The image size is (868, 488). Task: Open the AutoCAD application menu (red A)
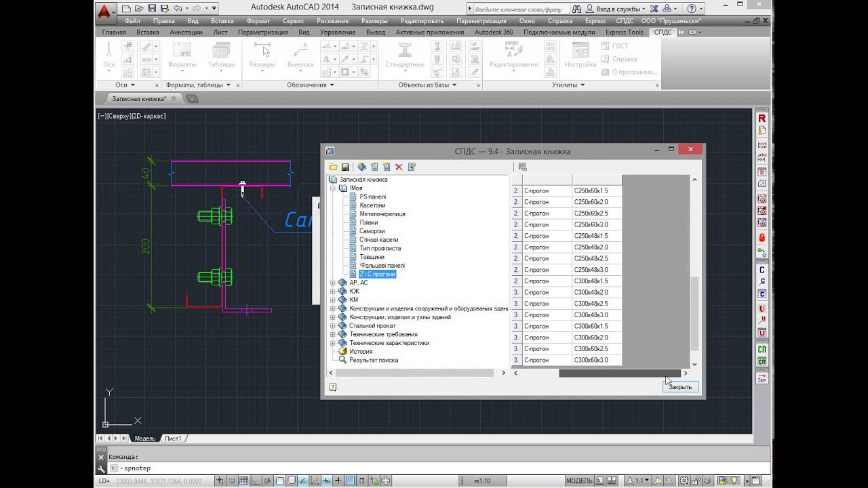(x=104, y=12)
